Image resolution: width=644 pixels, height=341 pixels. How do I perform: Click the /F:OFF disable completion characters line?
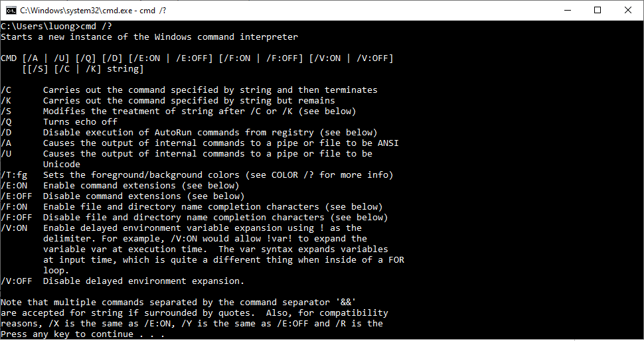[195, 218]
